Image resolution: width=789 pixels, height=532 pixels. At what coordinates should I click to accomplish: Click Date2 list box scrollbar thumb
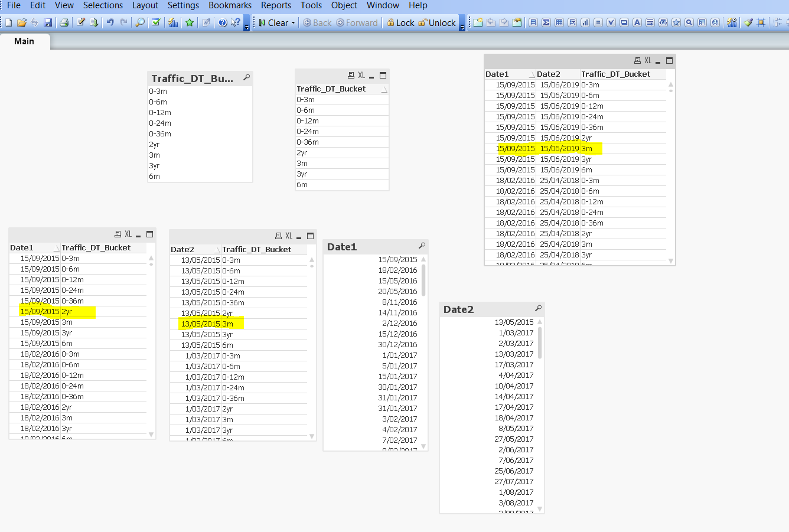click(540, 342)
